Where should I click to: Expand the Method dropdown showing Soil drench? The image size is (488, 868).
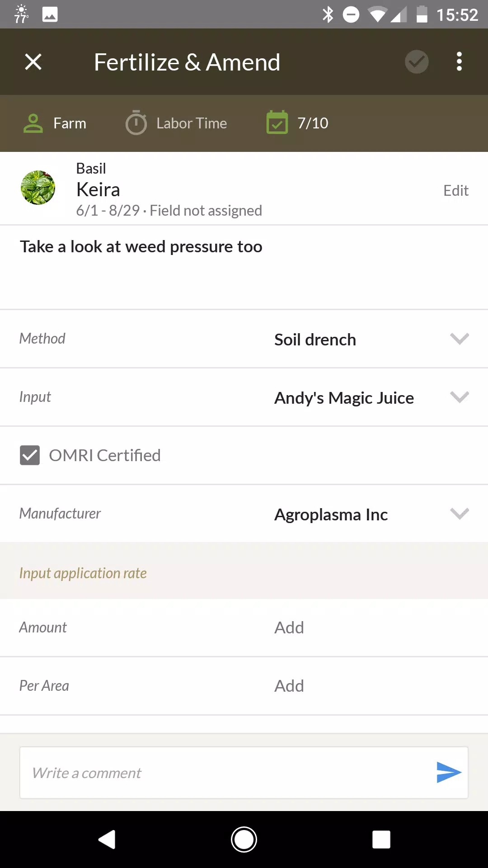(x=459, y=339)
